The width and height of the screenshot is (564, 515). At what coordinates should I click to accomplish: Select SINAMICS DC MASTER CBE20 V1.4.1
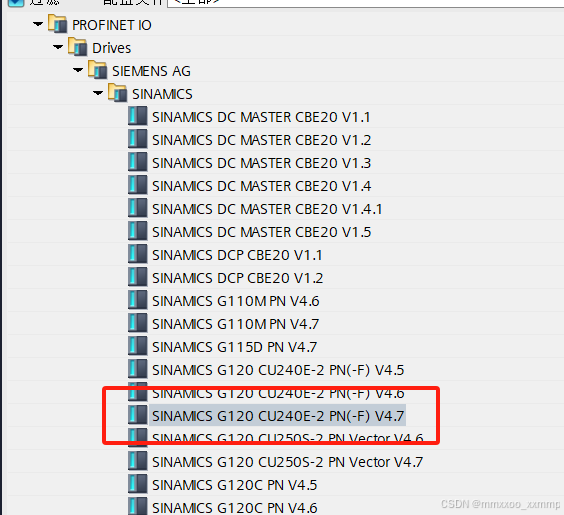click(x=267, y=209)
